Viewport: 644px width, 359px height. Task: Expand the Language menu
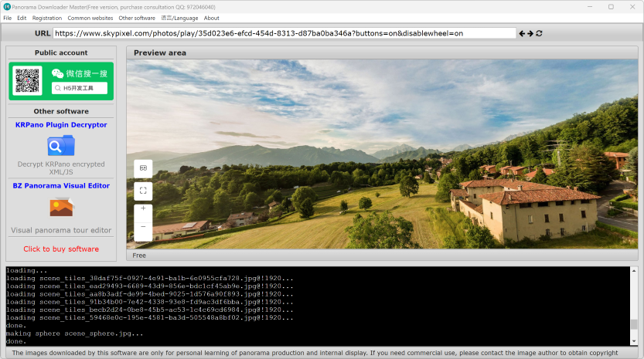[179, 18]
